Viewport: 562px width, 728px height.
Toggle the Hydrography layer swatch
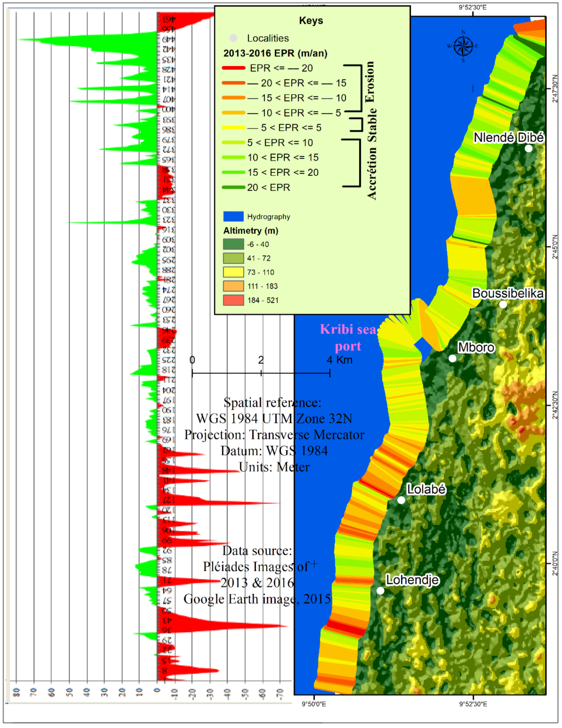tap(233, 217)
